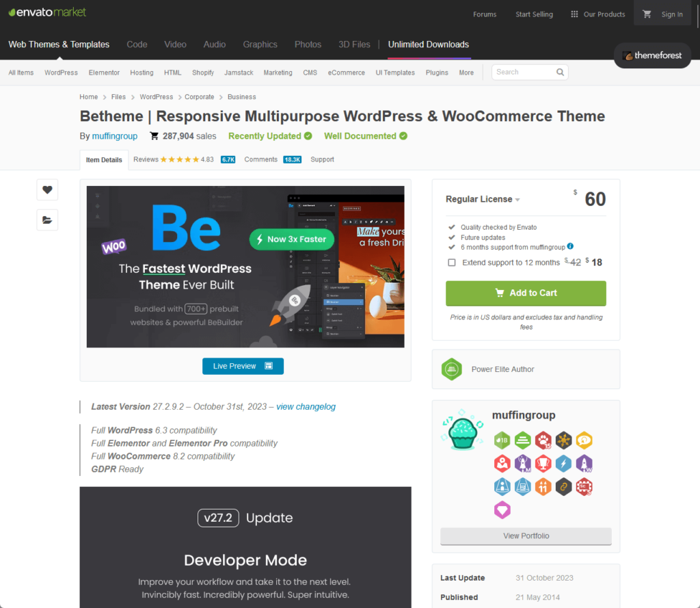Click the red map pin badge
This screenshot has width=700, height=608.
click(x=502, y=464)
